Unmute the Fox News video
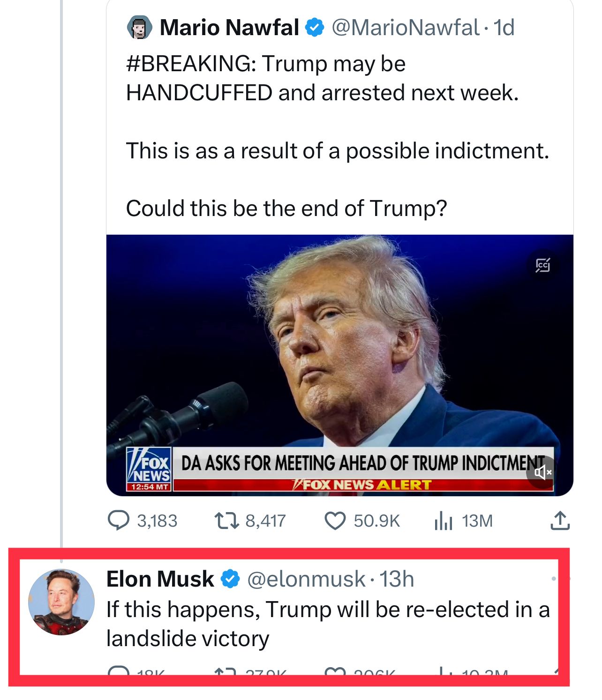Image resolution: width=602 pixels, height=700 pixels. [542, 472]
